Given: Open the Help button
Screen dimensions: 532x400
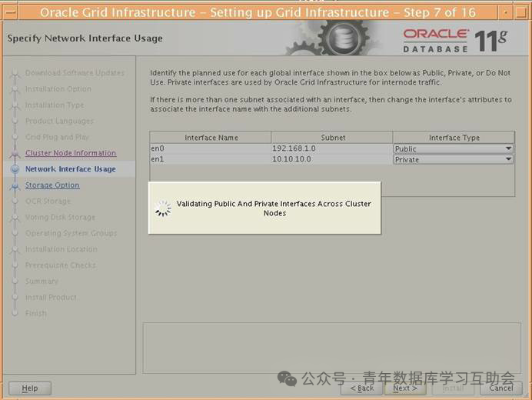Looking at the screenshot, I should [x=30, y=388].
